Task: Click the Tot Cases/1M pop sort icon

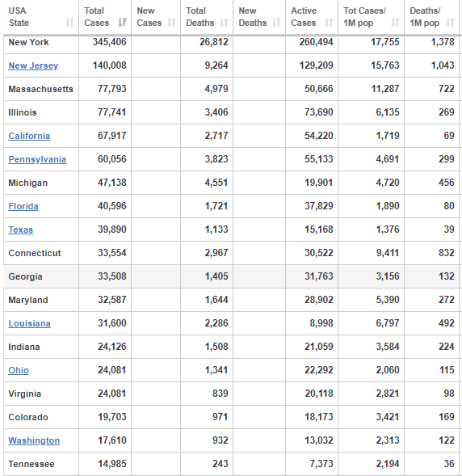Action: [395, 23]
